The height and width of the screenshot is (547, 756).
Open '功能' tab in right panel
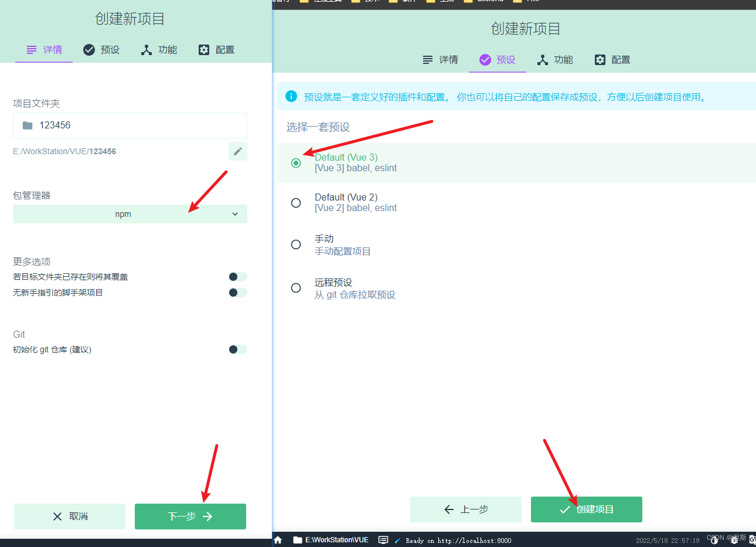555,60
